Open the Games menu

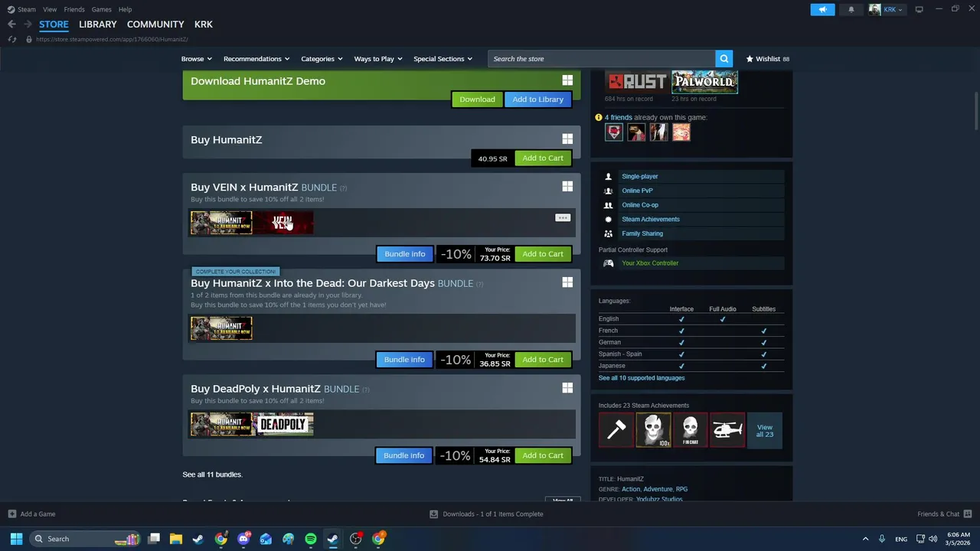coord(101,9)
